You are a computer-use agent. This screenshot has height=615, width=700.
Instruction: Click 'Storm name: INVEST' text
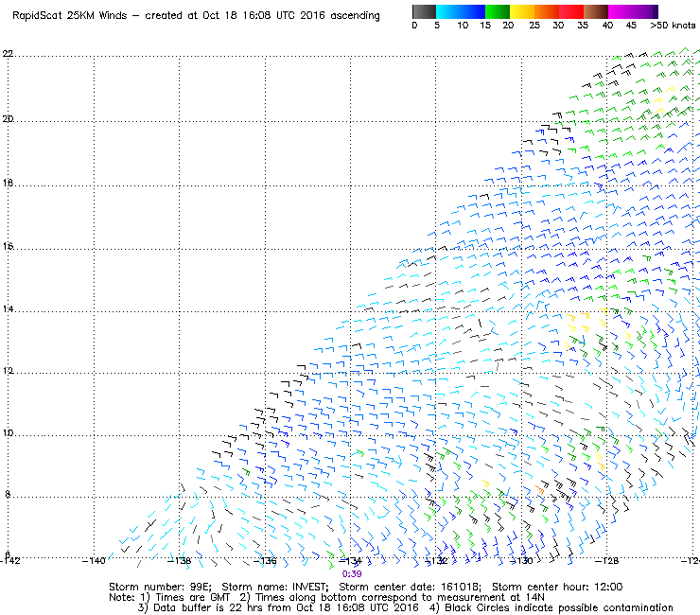point(275,587)
